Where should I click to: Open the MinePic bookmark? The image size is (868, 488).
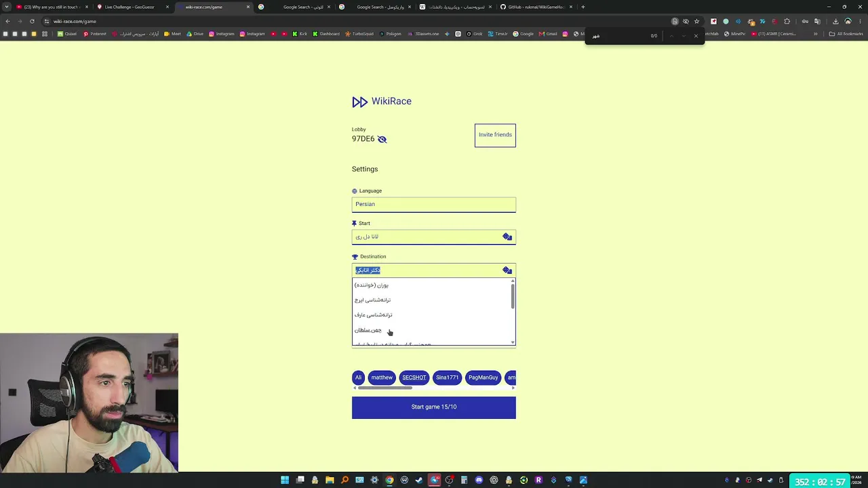735,34
